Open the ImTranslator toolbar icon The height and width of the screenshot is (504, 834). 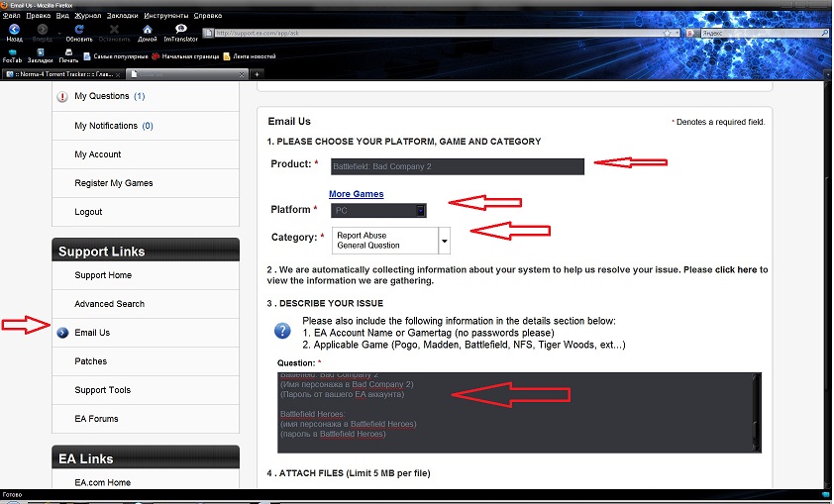pos(180,31)
